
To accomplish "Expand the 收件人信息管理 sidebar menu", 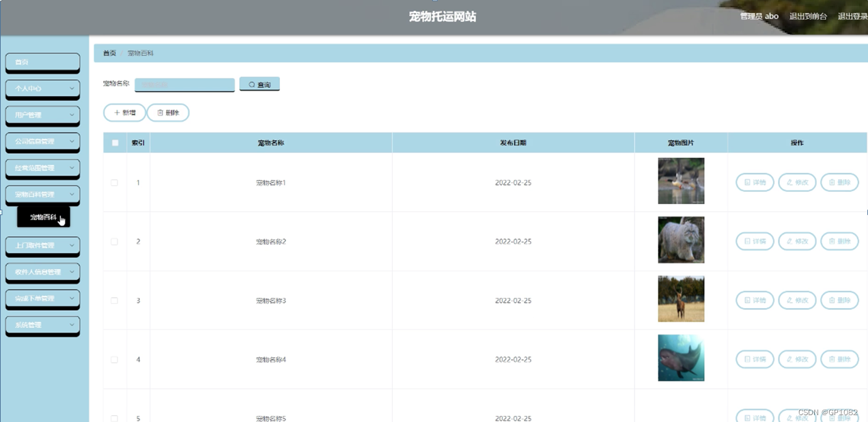I will click(x=42, y=272).
